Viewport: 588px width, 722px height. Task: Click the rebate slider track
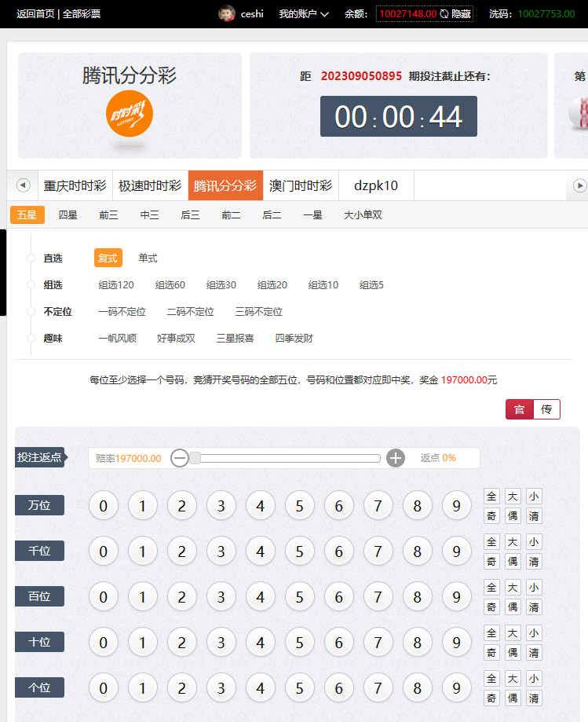(x=285, y=458)
